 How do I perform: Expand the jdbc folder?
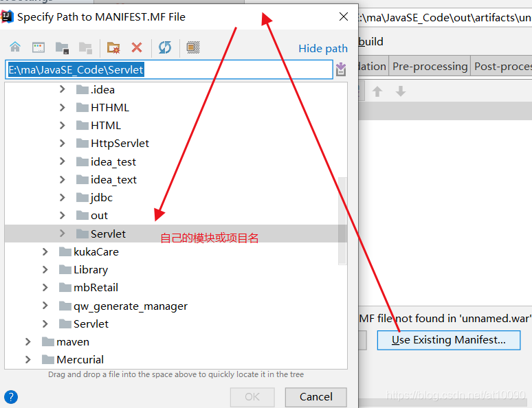62,197
